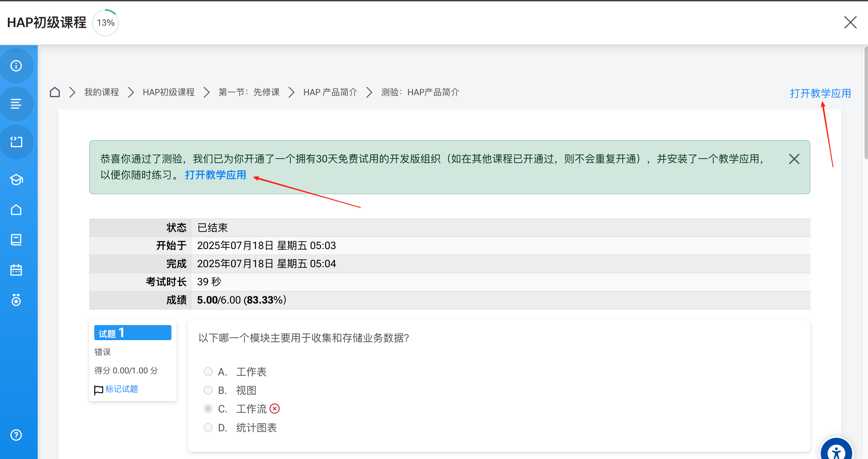Click the 39 秒 duration value

(x=209, y=282)
